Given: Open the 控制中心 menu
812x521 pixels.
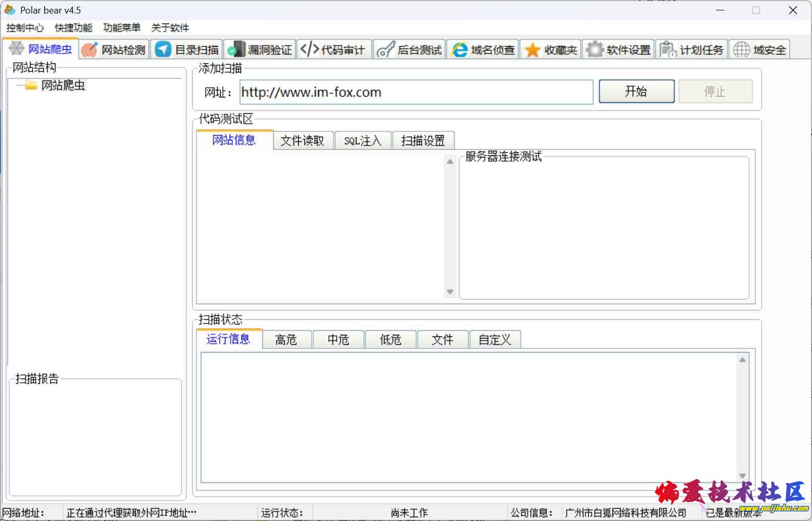Looking at the screenshot, I should pyautogui.click(x=25, y=28).
